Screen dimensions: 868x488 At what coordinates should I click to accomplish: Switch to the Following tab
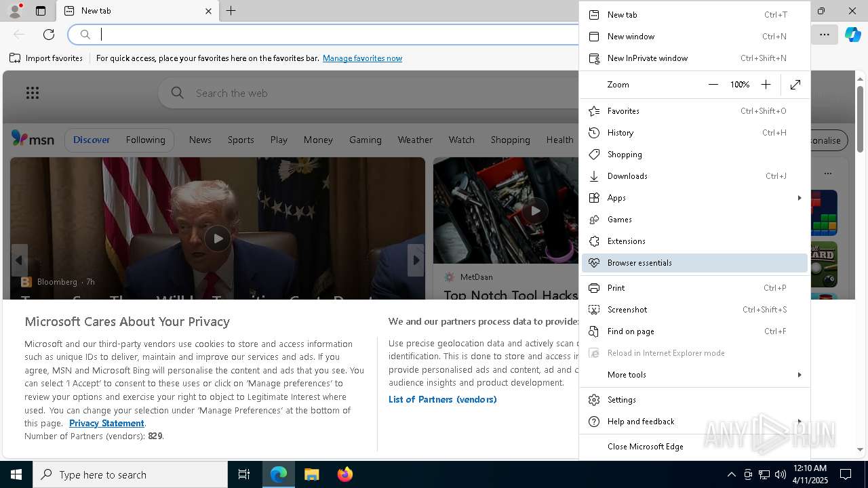click(x=145, y=140)
